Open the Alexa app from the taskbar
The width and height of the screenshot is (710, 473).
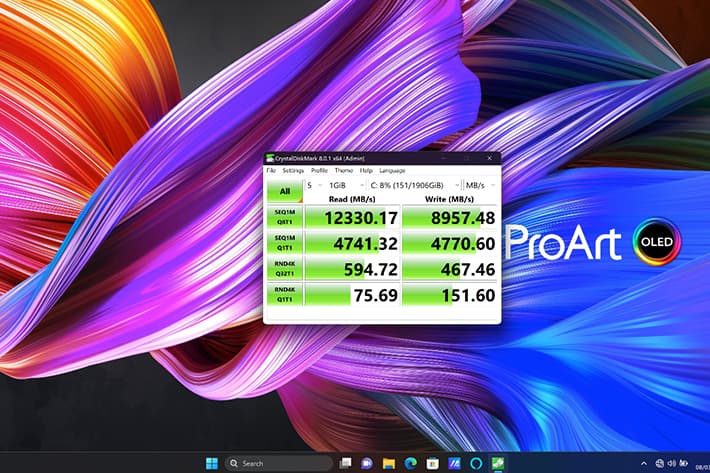pyautogui.click(x=476, y=463)
